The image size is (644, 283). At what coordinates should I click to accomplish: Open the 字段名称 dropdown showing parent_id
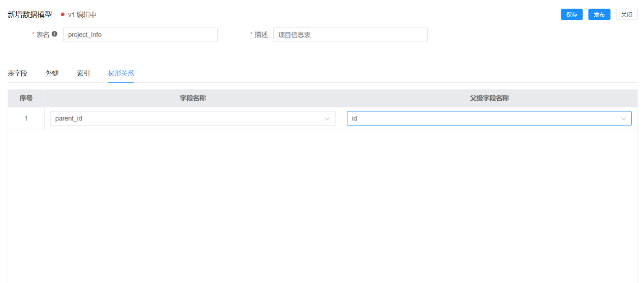(x=188, y=119)
